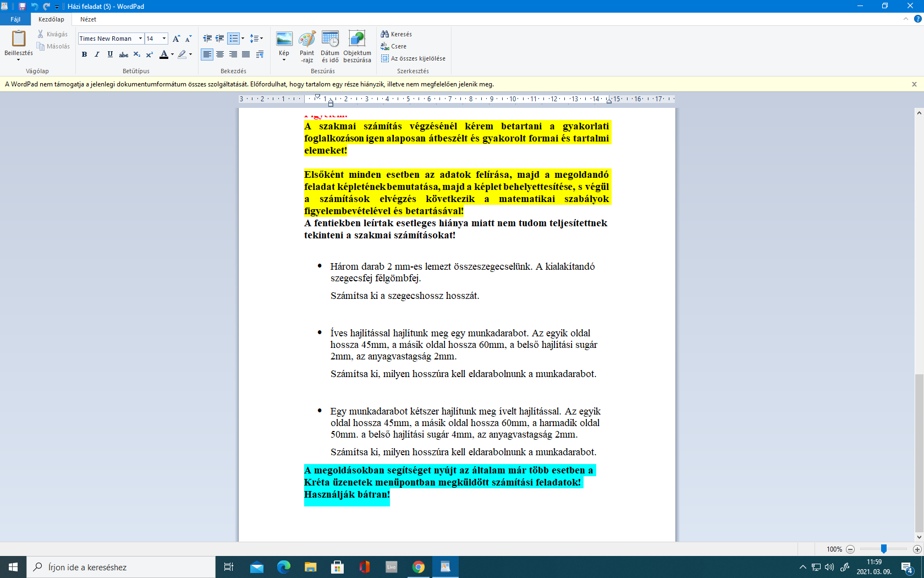Image resolution: width=924 pixels, height=578 pixels.
Task: Expand the font size dropdown
Action: (x=164, y=39)
